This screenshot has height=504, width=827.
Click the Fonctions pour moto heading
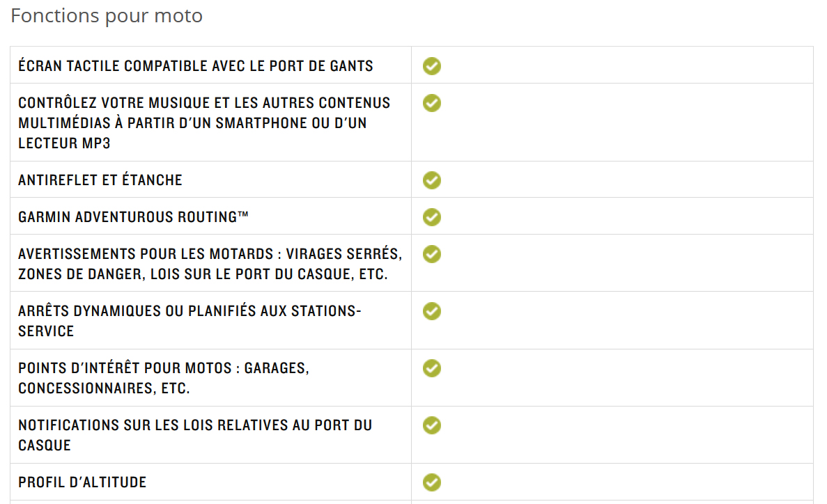coord(107,16)
